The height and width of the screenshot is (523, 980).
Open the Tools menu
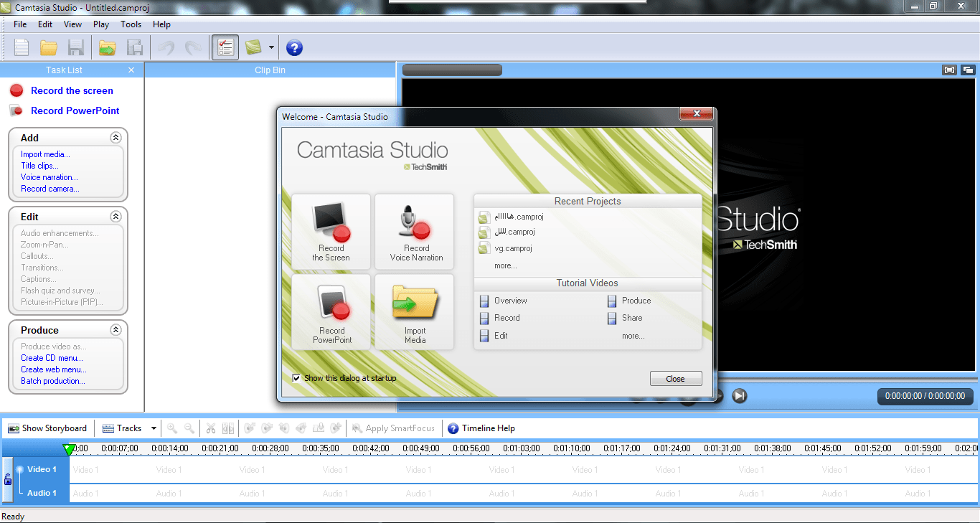point(131,24)
